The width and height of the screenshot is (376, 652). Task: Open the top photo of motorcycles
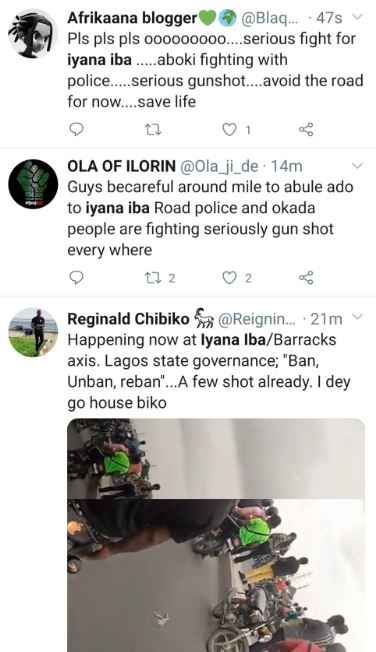[216, 459]
